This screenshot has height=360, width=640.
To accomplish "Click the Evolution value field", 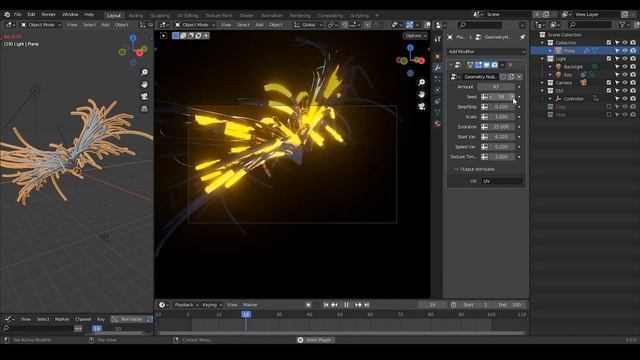I will coord(501,127).
